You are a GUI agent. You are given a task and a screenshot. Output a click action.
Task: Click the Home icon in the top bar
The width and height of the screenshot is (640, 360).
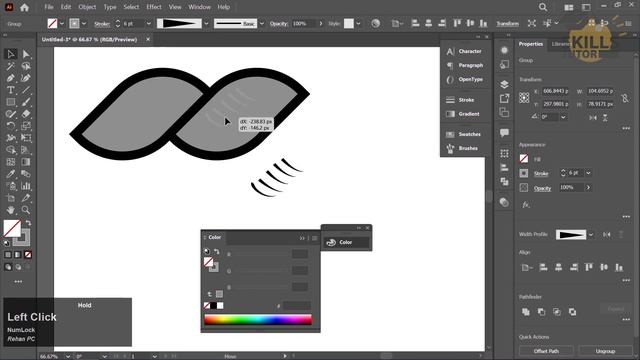tap(24, 7)
